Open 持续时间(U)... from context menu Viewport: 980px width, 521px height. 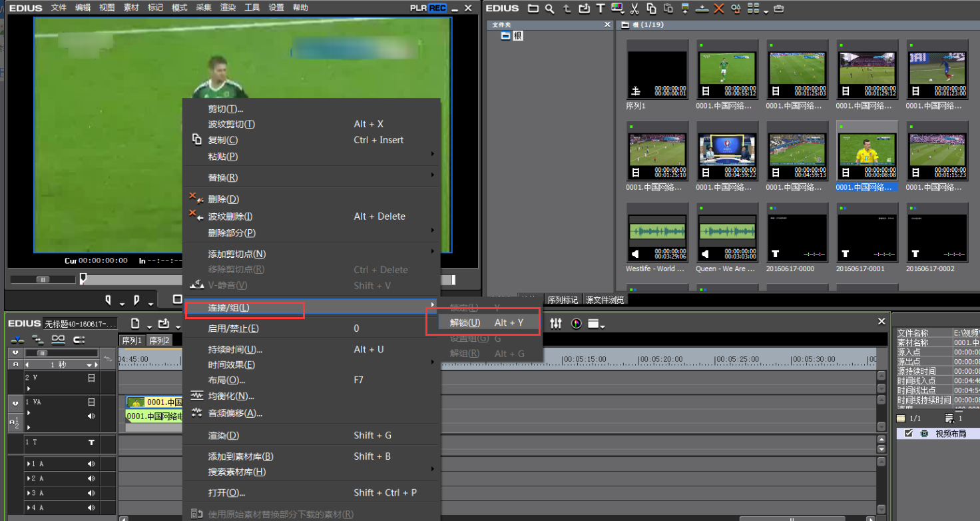point(235,349)
